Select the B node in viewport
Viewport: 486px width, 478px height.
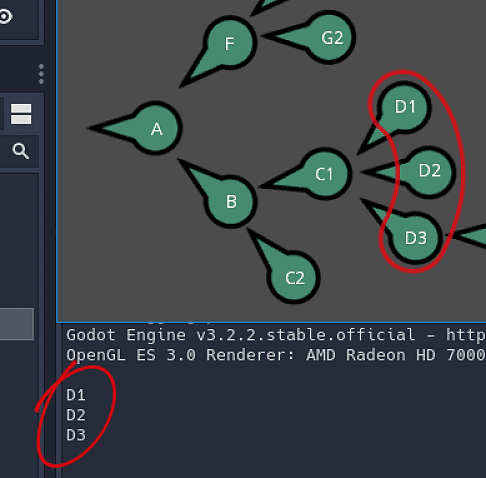(230, 201)
